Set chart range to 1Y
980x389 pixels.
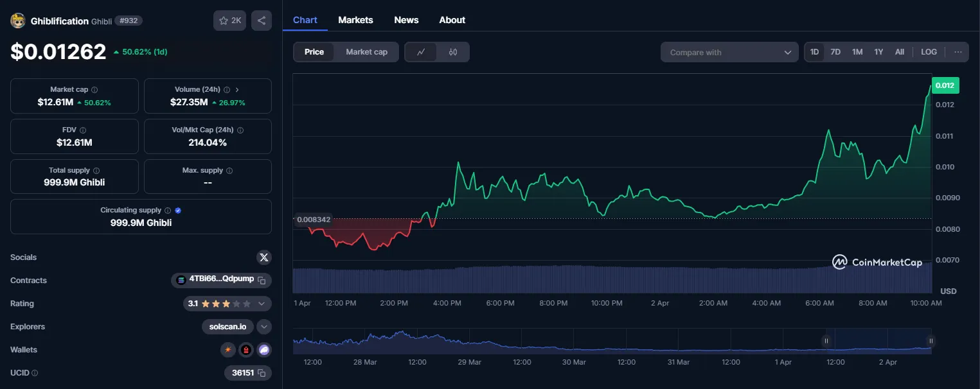pos(878,52)
